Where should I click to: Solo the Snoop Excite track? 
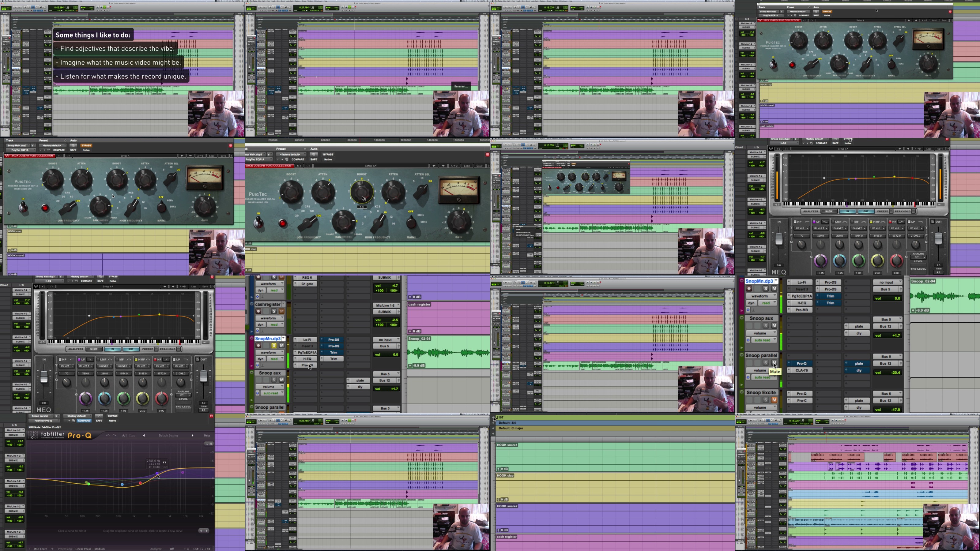tap(766, 400)
